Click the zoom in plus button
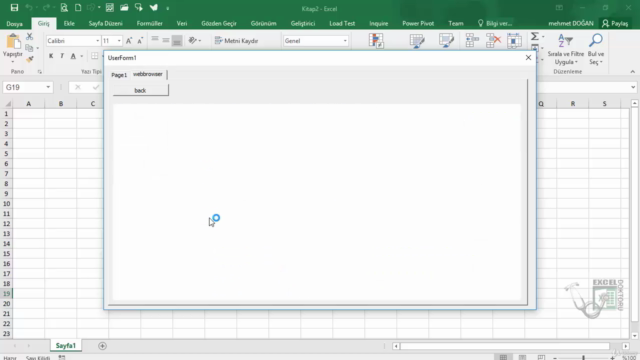The width and height of the screenshot is (640, 360). [x=612, y=358]
